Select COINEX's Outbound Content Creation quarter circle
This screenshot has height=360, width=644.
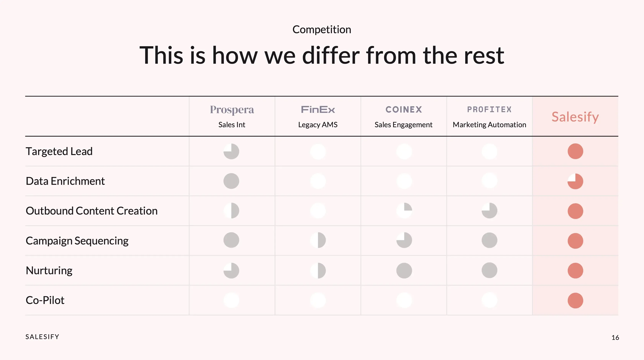[x=404, y=211]
